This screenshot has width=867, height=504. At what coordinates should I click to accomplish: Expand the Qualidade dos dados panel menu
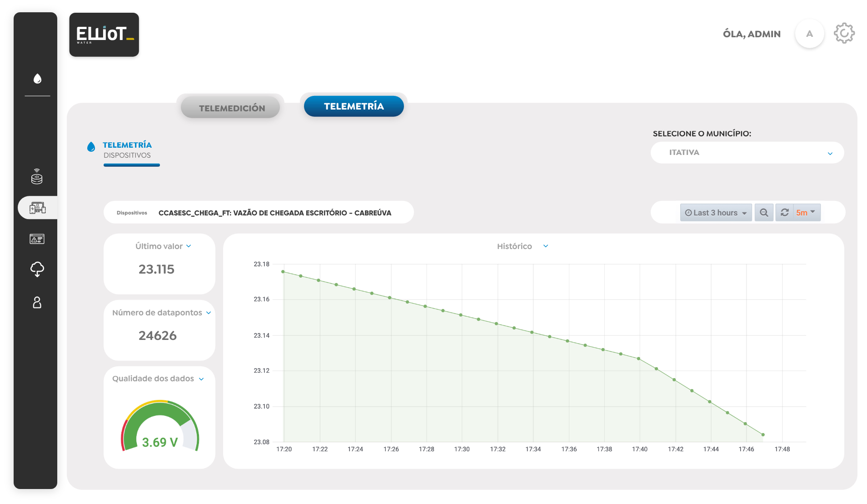click(x=201, y=379)
